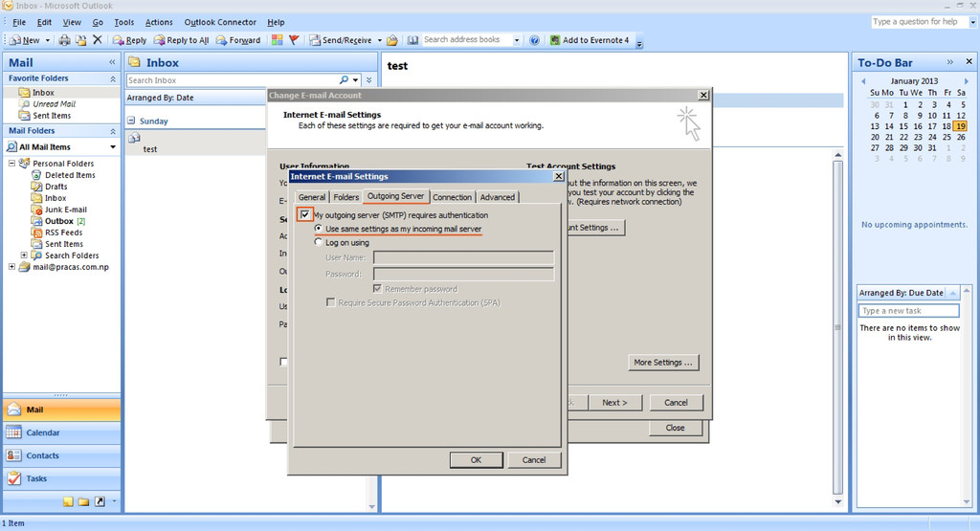Open the Categorize color icon

pyautogui.click(x=277, y=40)
